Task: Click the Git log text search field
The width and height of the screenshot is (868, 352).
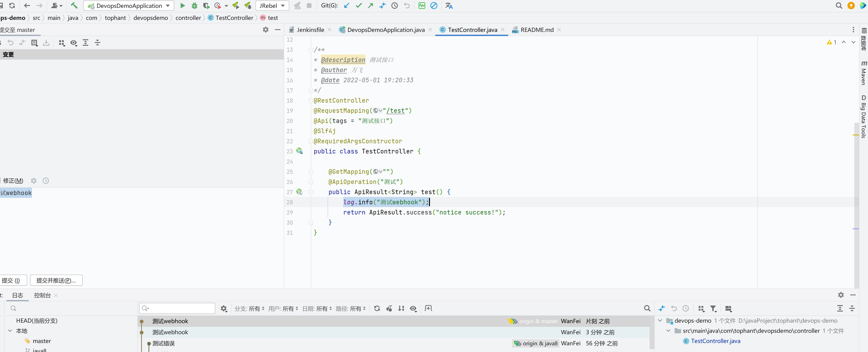Action: click(177, 308)
